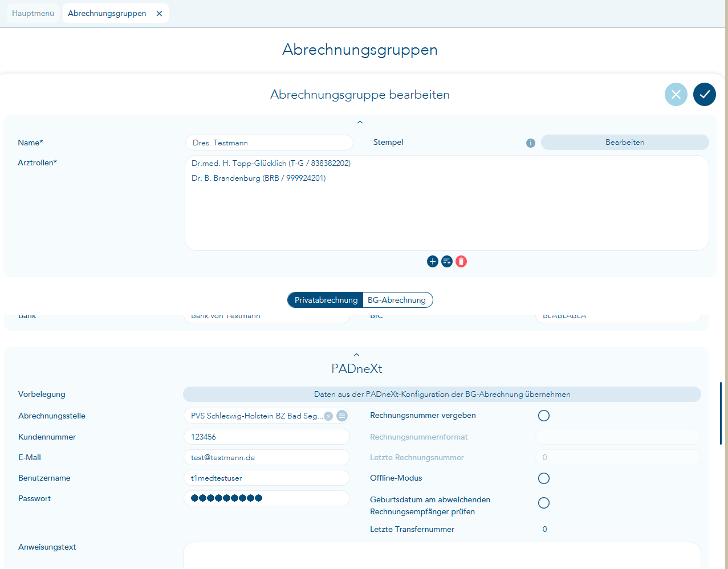Cancel editing with the light-blue X icon

point(676,95)
